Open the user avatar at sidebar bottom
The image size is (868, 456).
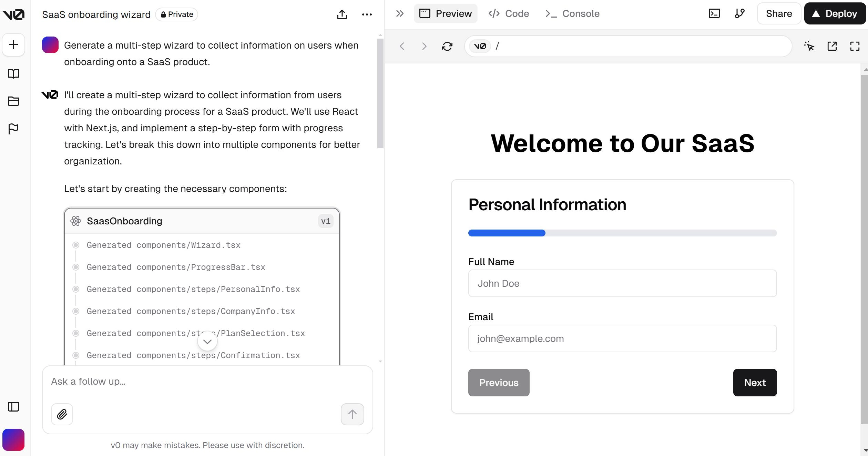[x=13, y=440]
